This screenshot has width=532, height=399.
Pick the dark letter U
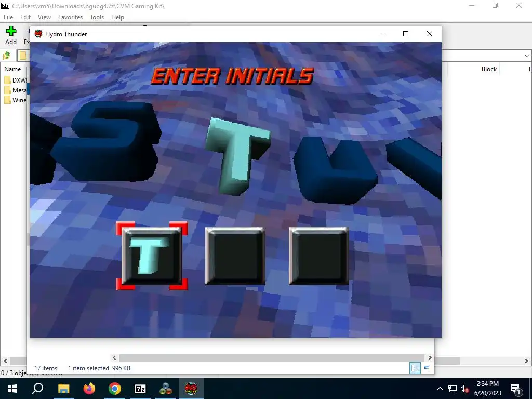pyautogui.click(x=336, y=170)
